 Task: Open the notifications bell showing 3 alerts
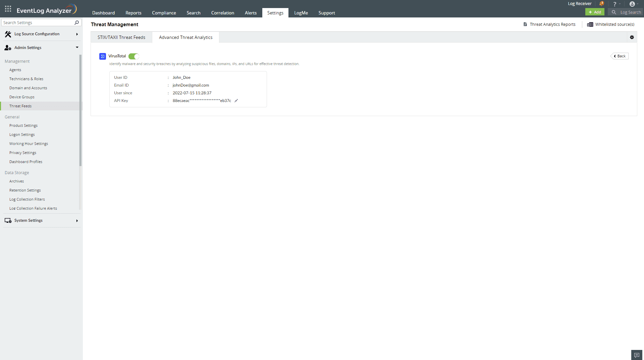click(601, 4)
